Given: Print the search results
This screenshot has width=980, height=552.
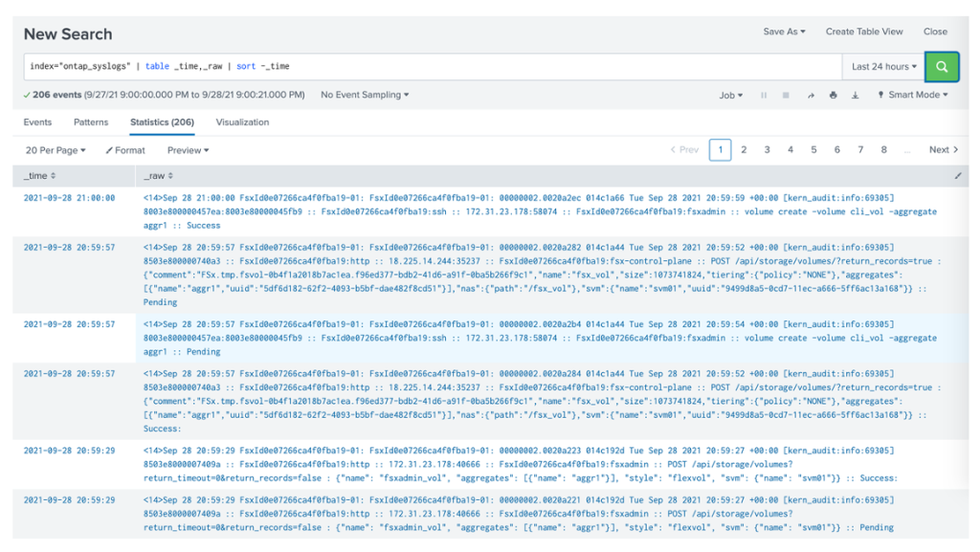Looking at the screenshot, I should click(834, 95).
